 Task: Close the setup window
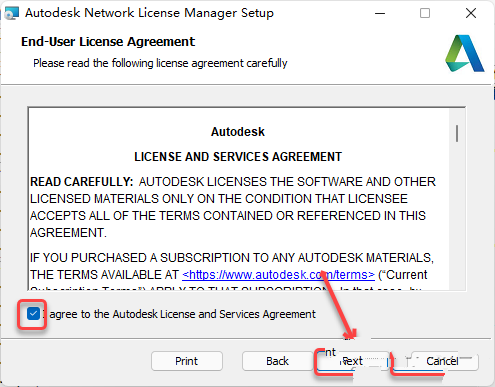(x=471, y=13)
